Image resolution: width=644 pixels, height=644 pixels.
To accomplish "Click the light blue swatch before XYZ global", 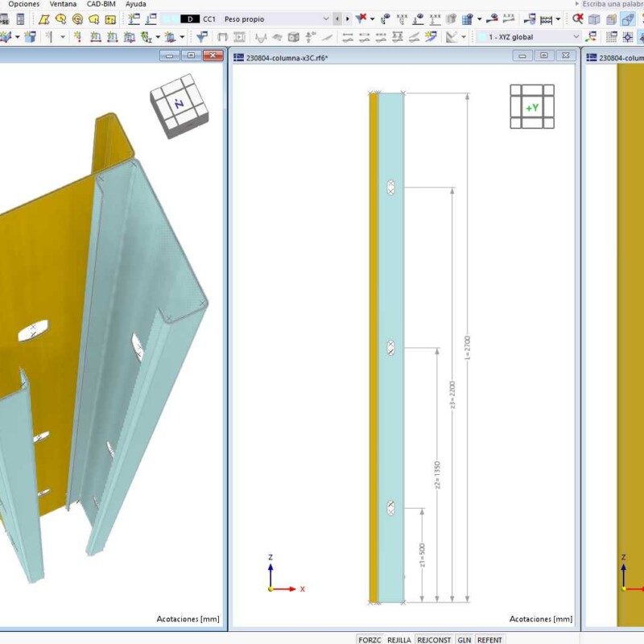I will (x=482, y=37).
